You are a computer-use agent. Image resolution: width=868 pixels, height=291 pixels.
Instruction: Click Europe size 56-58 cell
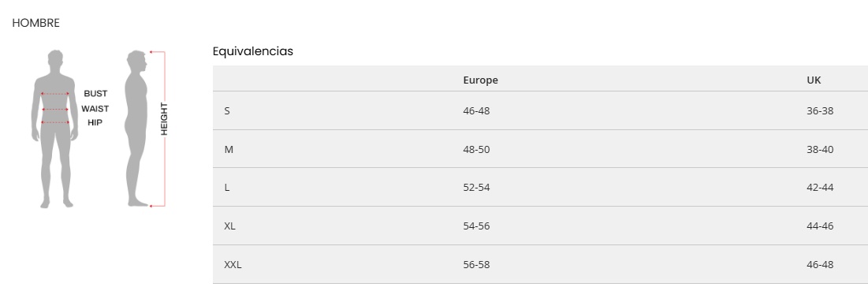click(x=477, y=265)
